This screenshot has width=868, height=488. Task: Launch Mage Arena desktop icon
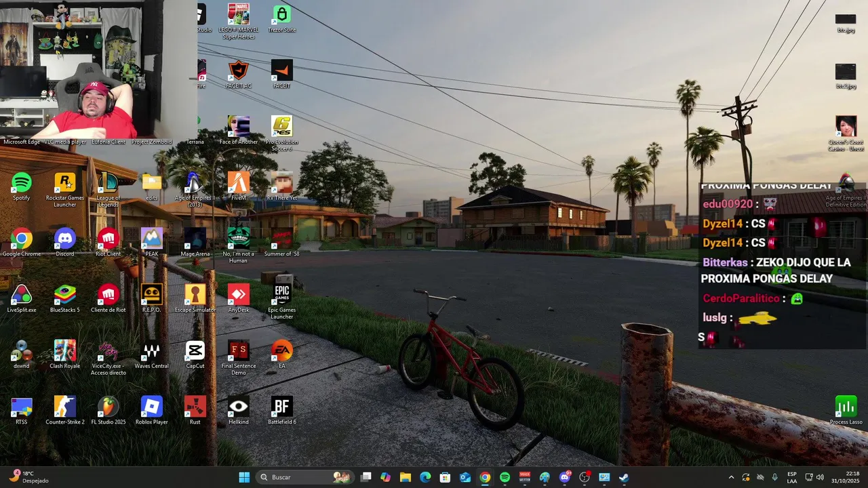click(195, 243)
